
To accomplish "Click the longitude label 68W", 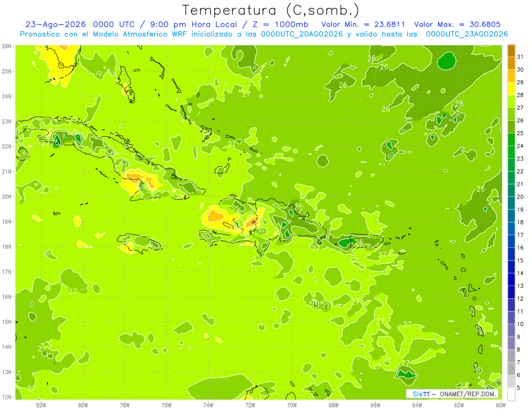I will pos(333,404).
